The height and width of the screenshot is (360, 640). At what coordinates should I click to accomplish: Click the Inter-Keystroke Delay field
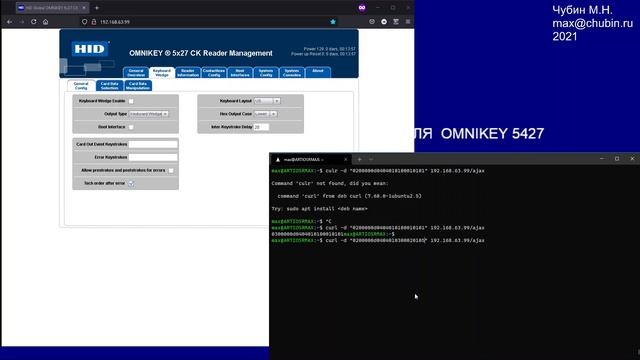tap(261, 127)
